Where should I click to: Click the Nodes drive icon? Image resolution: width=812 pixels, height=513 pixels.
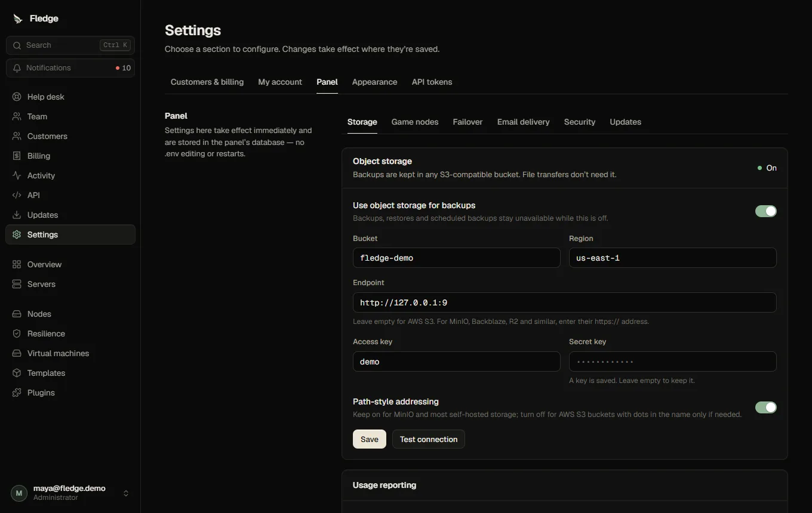(17, 314)
